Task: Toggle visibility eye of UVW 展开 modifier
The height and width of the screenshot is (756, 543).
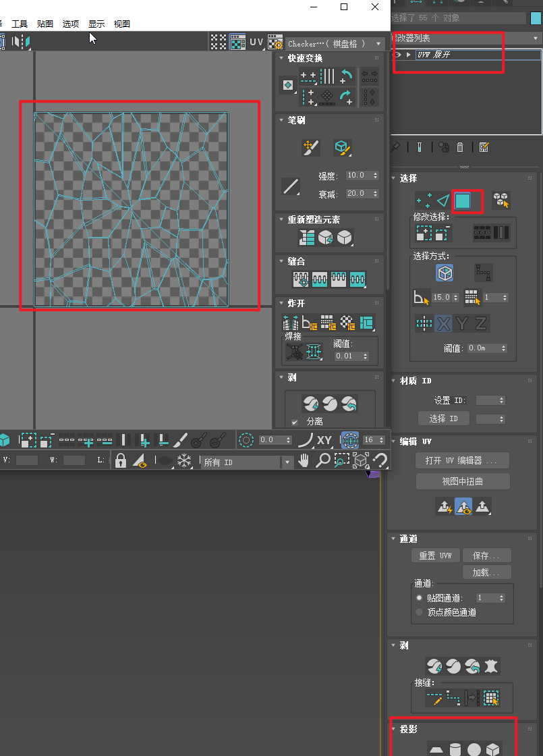Action: (398, 55)
